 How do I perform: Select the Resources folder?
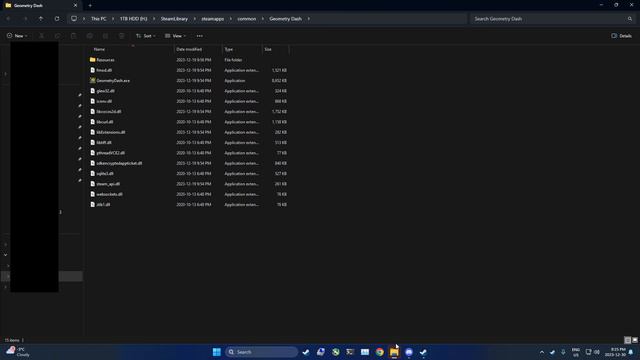[105, 60]
